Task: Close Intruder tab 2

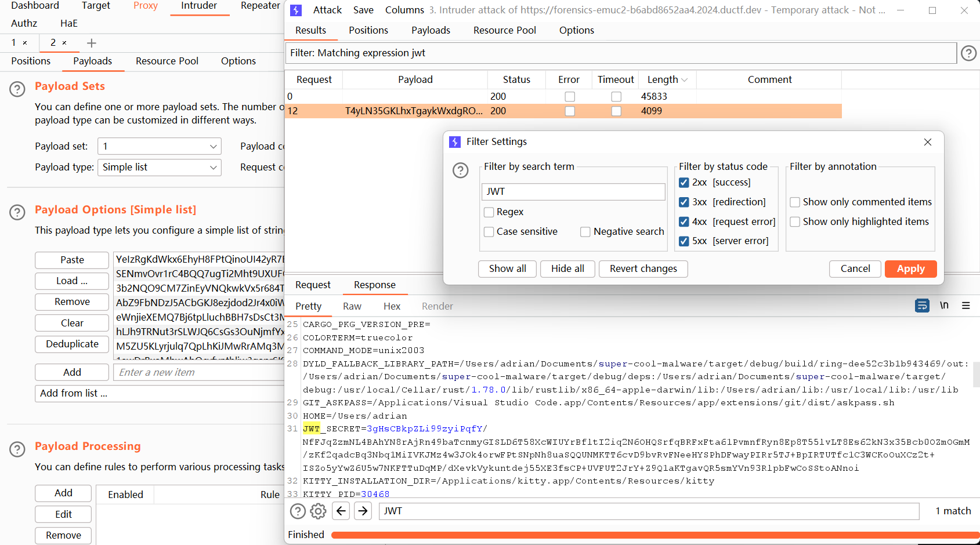Action: [x=64, y=43]
